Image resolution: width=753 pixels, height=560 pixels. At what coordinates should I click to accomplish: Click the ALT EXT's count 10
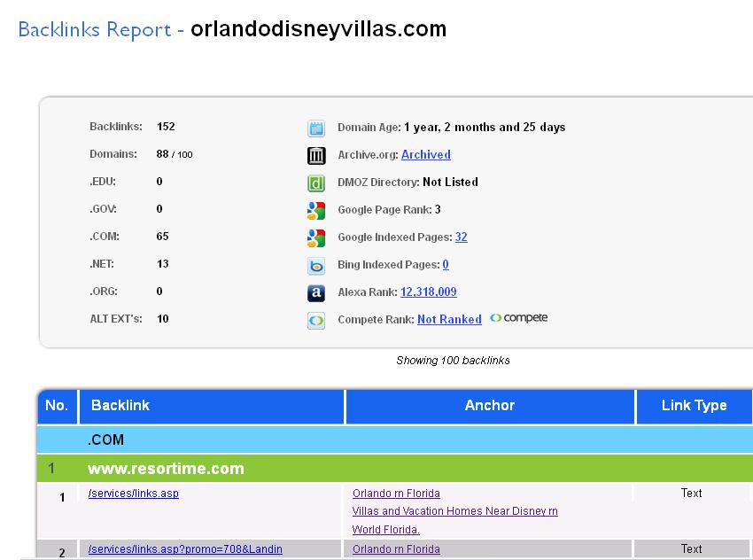(x=162, y=319)
